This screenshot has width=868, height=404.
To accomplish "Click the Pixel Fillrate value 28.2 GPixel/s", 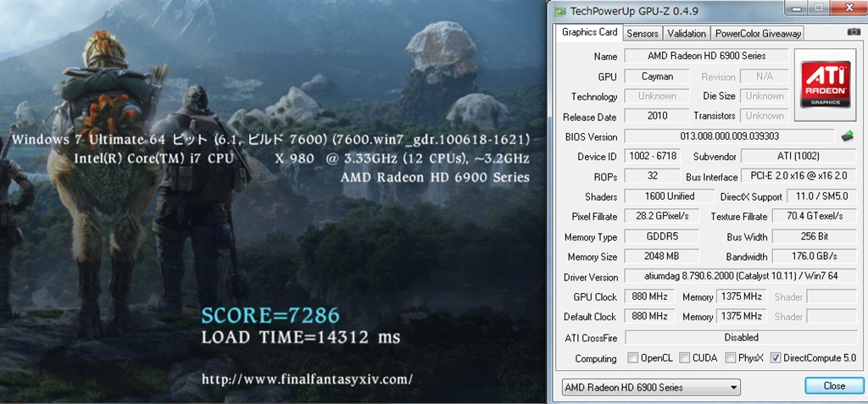I will [x=661, y=216].
